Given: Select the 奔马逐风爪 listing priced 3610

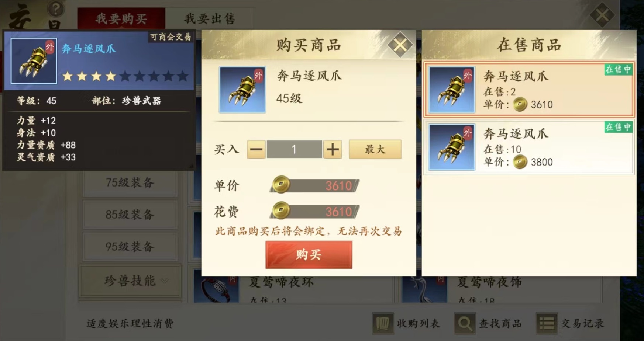Looking at the screenshot, I should click(529, 90).
